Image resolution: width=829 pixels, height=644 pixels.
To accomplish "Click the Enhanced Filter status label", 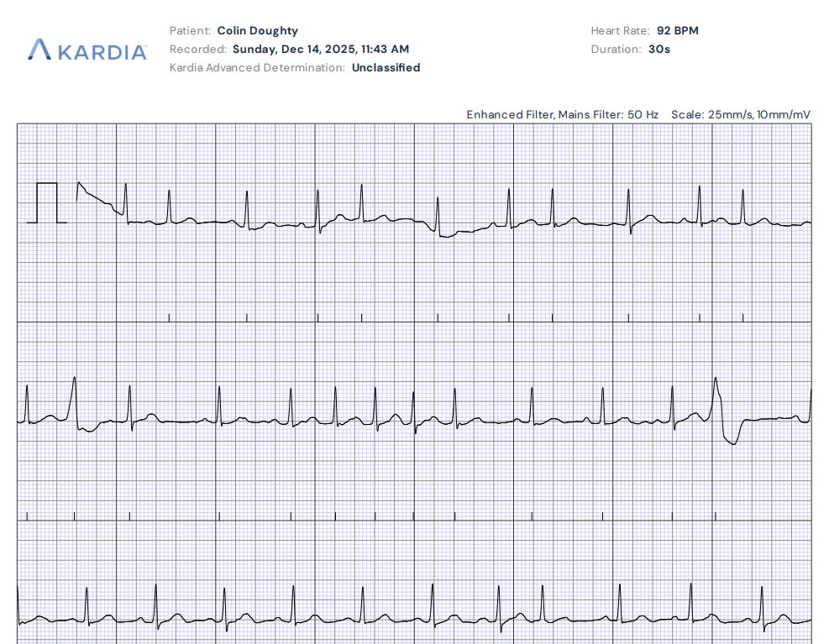I will point(501,114).
